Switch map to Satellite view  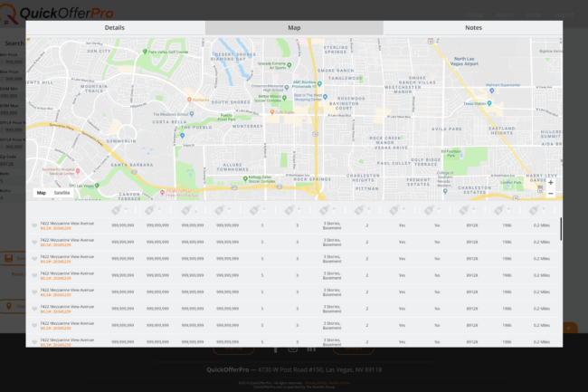62,193
